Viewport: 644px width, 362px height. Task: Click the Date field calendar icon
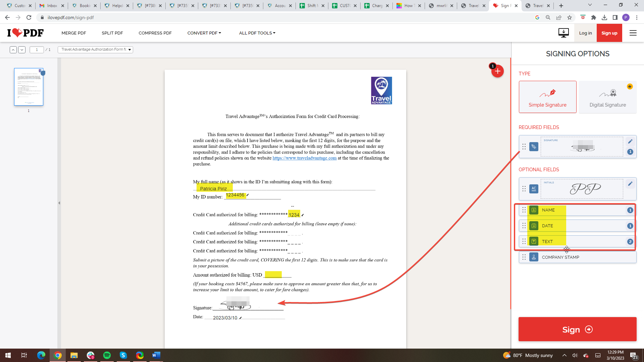tap(534, 226)
